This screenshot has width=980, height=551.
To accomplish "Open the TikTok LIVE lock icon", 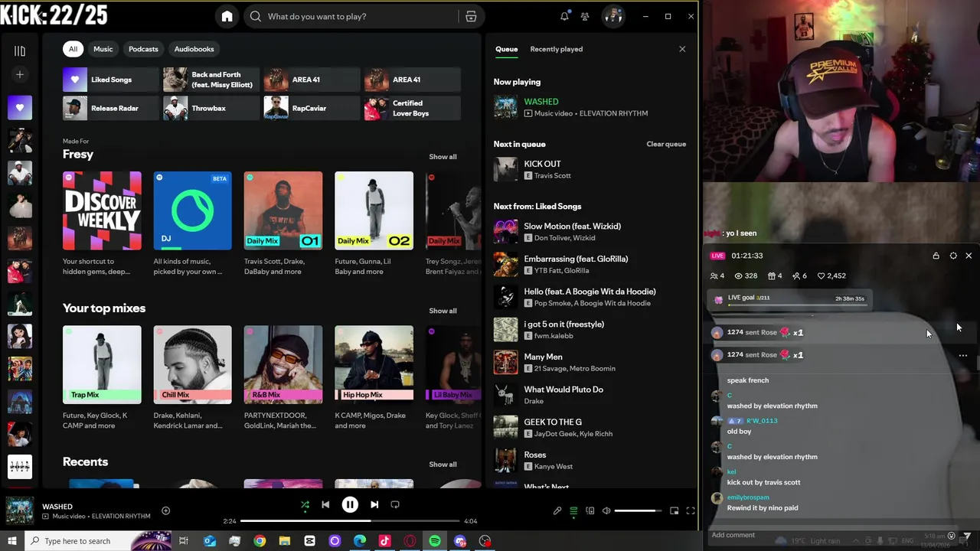I will [x=936, y=256].
